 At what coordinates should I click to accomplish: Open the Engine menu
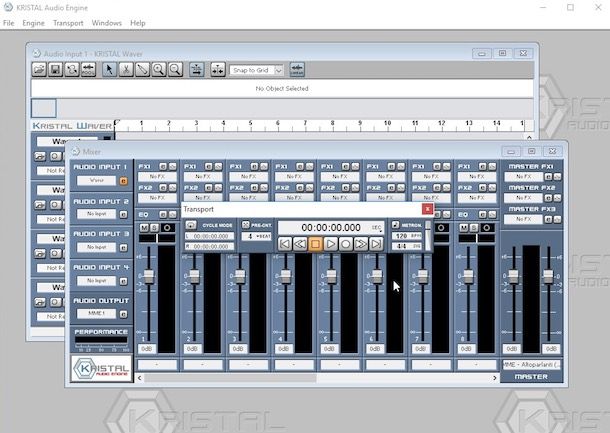[x=33, y=23]
